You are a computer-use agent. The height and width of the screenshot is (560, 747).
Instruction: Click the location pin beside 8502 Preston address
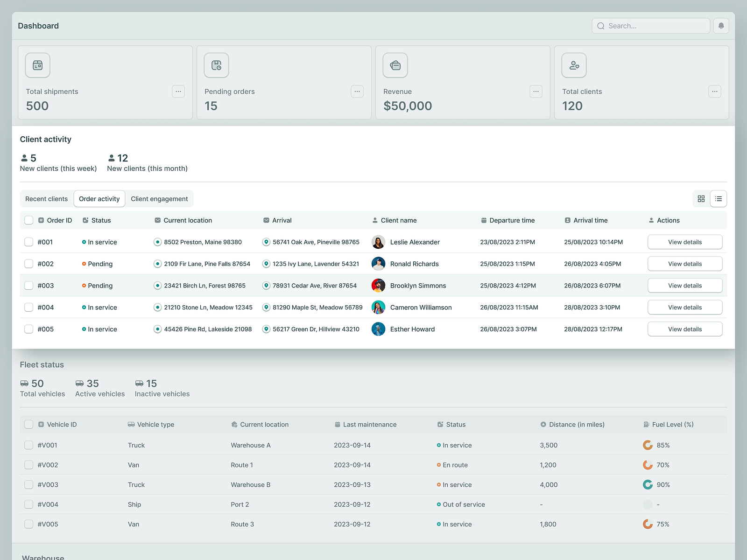(x=157, y=242)
